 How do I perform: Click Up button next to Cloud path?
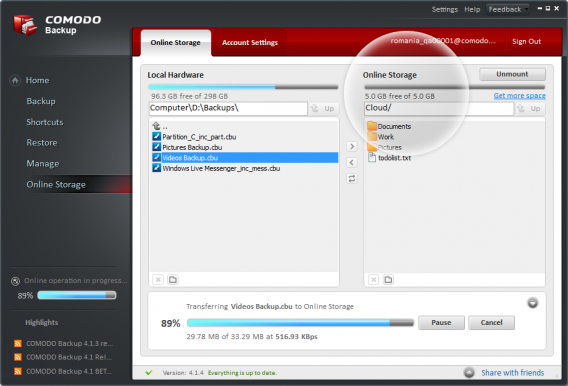[x=530, y=108]
